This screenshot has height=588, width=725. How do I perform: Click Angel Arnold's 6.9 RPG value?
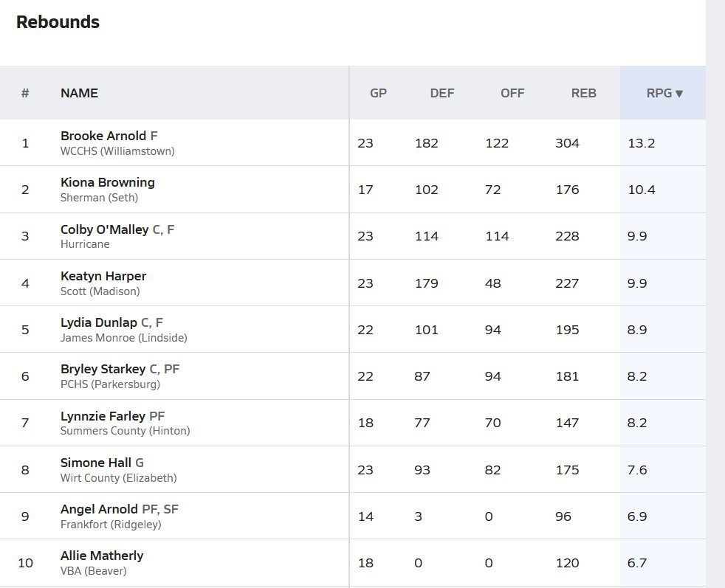(637, 517)
